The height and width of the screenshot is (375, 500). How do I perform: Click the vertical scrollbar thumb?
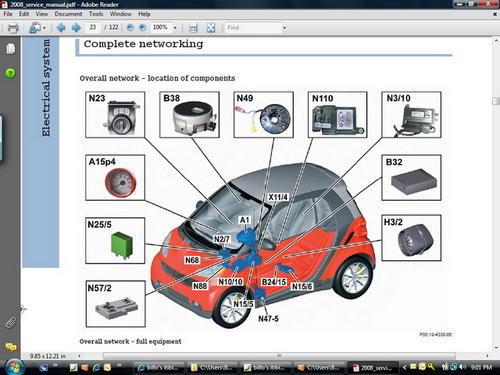[x=496, y=101]
